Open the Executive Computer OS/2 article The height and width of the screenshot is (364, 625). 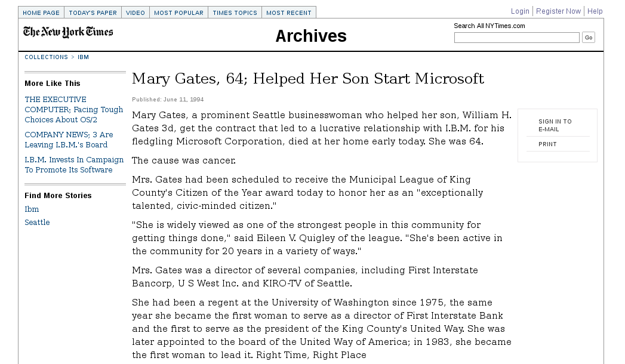click(73, 110)
